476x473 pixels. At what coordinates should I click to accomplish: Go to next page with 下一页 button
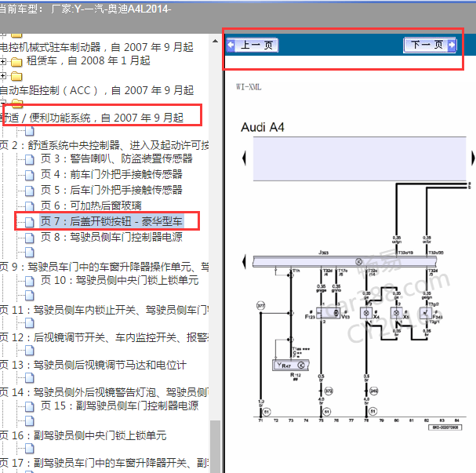pos(430,45)
